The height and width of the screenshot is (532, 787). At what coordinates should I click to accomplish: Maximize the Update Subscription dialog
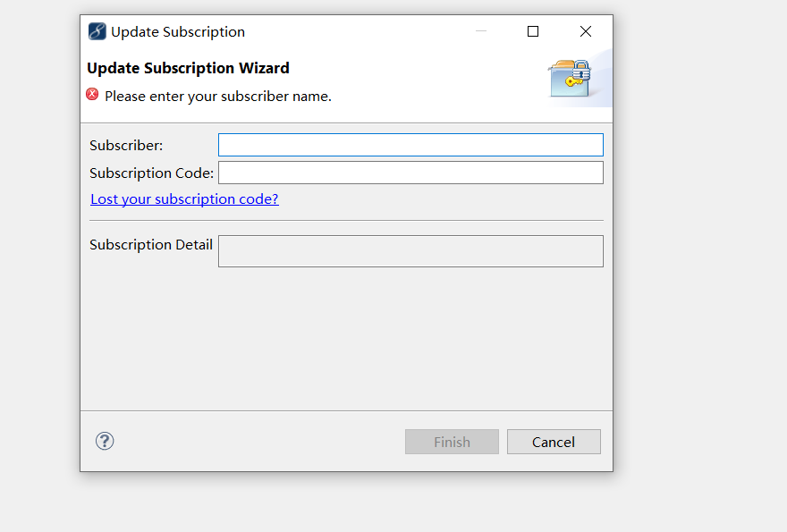[533, 31]
